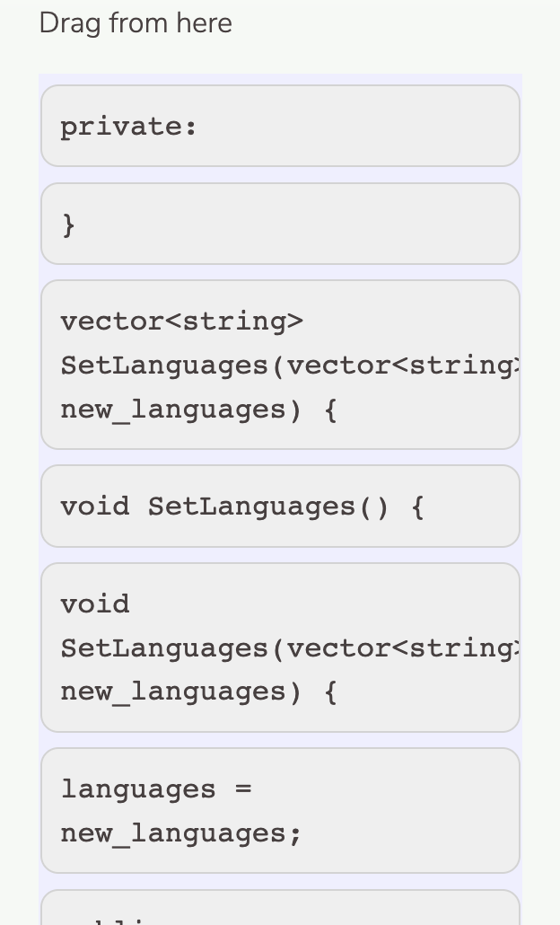The height and width of the screenshot is (925, 560).
Task: Click the "Drag from here" heading
Action: click(x=135, y=22)
